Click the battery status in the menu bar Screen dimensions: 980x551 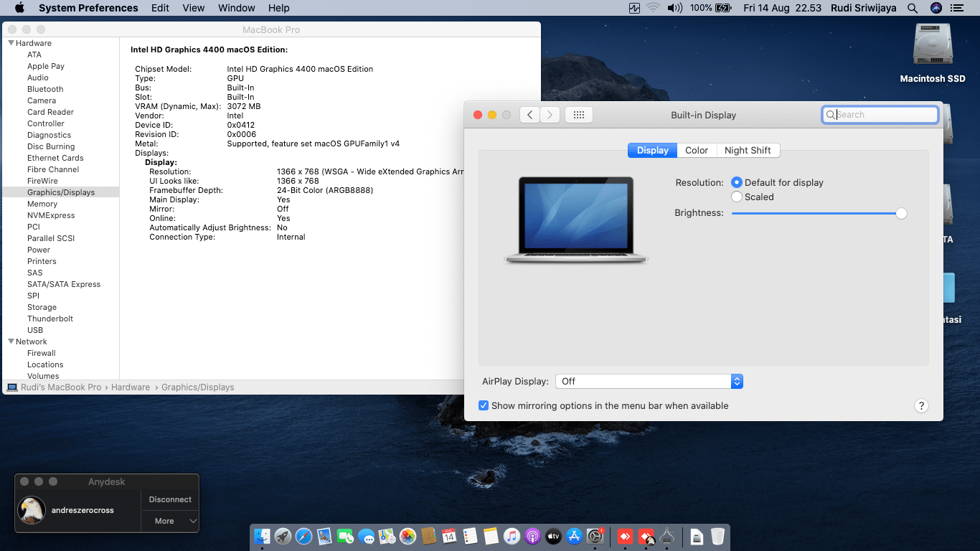point(710,8)
